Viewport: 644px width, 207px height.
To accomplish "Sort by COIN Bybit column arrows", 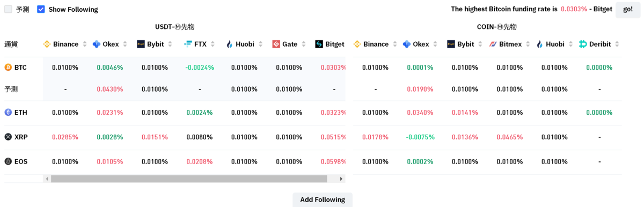I will 480,44.
